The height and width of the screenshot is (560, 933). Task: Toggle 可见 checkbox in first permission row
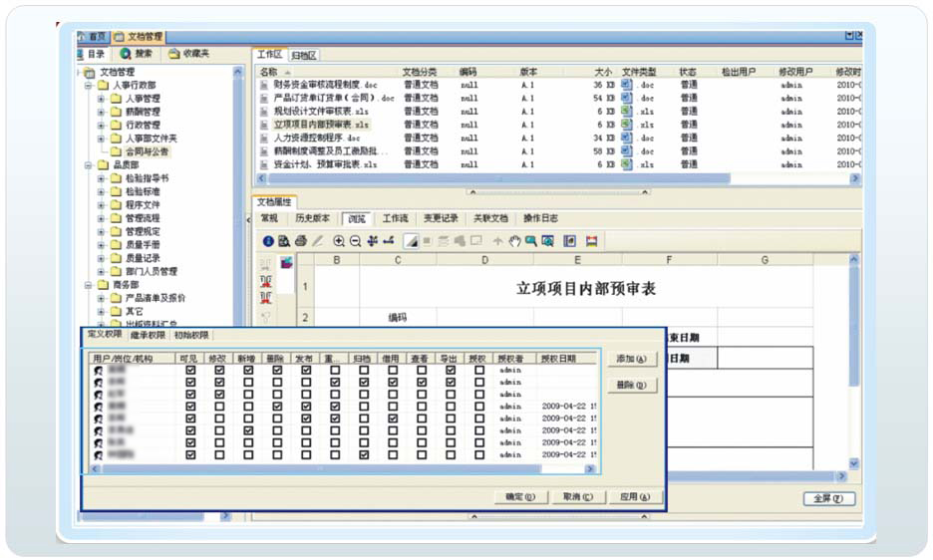(190, 370)
